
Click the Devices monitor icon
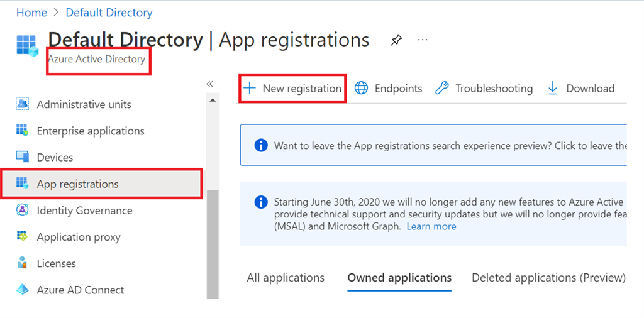23,157
